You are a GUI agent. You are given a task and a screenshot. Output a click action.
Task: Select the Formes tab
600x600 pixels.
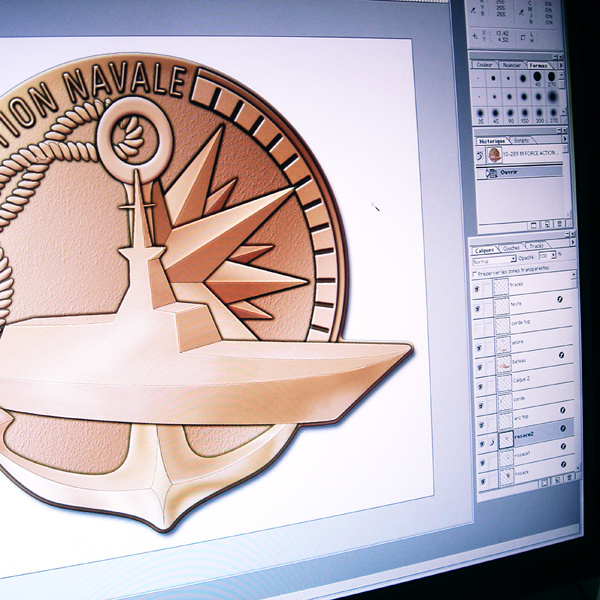point(538,66)
